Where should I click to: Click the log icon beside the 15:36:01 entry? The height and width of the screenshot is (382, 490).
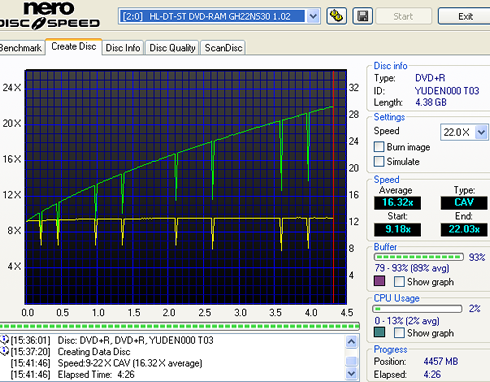(x=5, y=340)
